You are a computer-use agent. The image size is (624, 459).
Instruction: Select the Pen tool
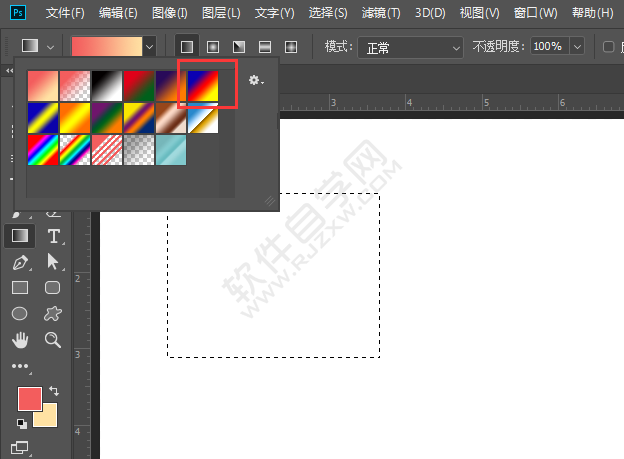coord(20,262)
